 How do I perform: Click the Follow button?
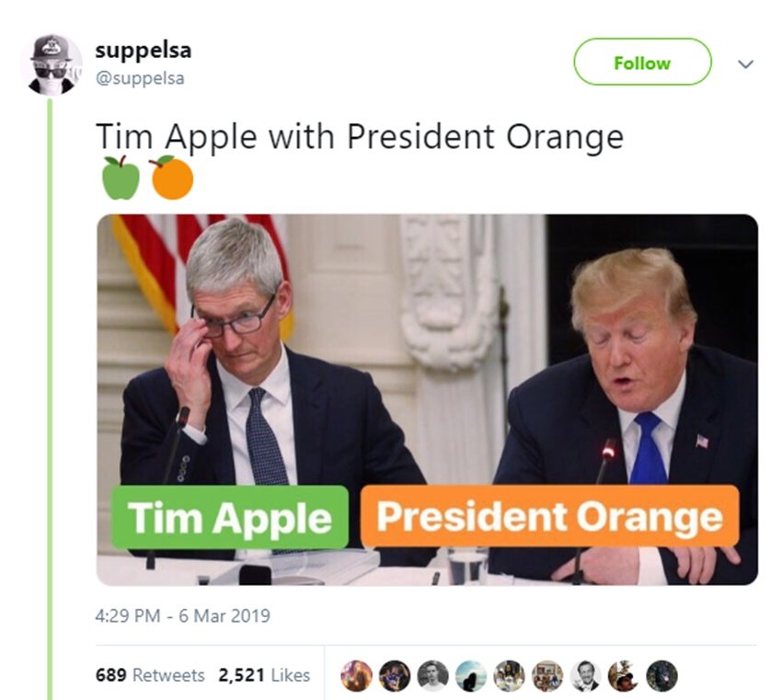pyautogui.click(x=642, y=62)
